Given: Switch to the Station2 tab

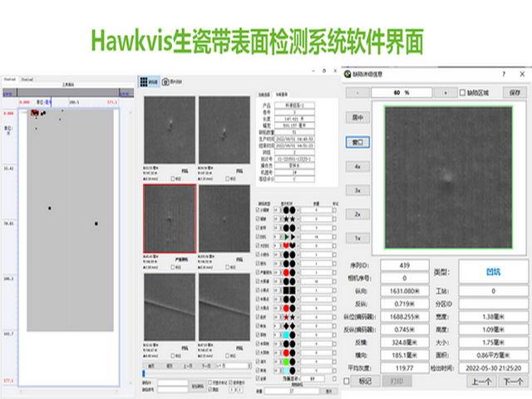Looking at the screenshot, I should 27,80.
